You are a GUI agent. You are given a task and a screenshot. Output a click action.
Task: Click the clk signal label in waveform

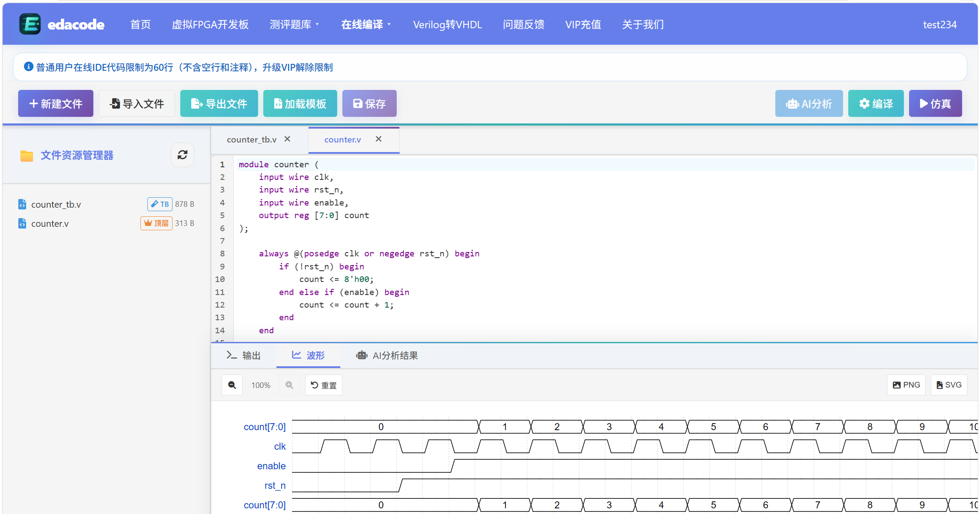point(280,446)
